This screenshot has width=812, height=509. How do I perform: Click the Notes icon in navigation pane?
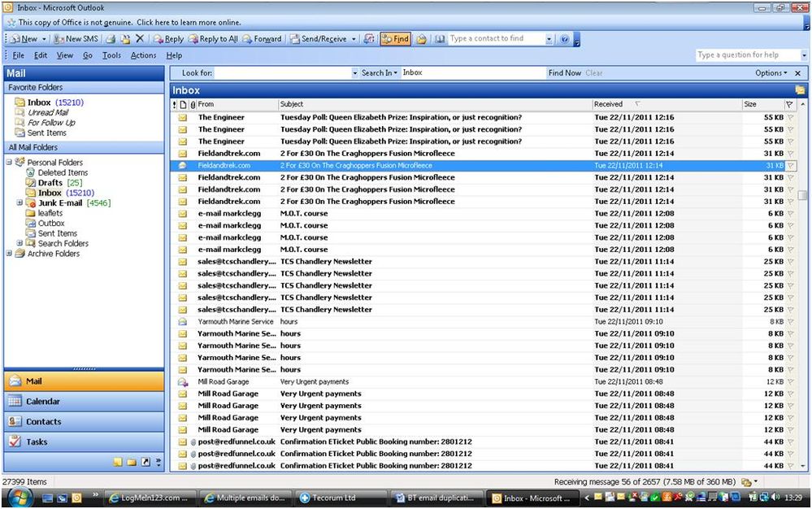pyautogui.click(x=118, y=462)
